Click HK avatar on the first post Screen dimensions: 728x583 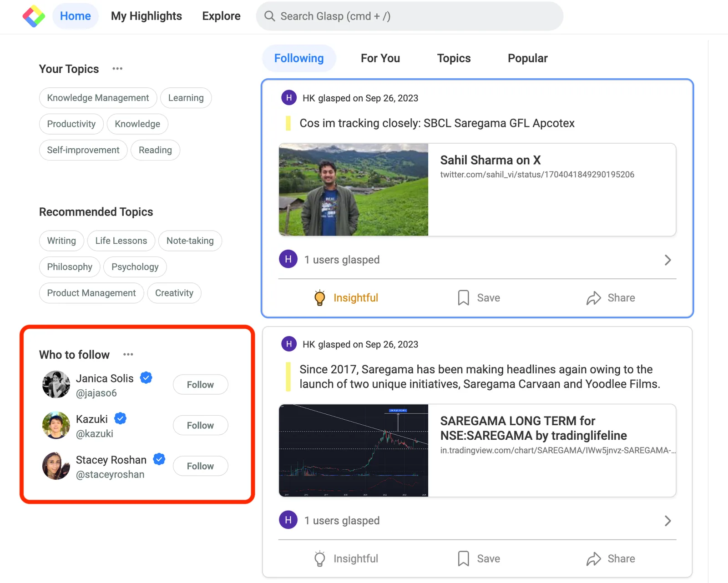289,98
